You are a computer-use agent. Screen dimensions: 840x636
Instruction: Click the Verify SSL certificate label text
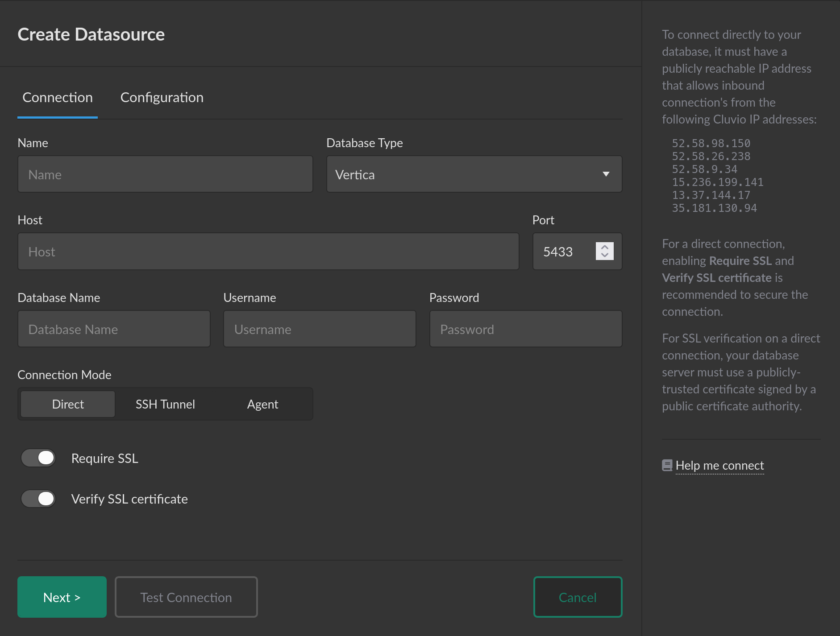[x=129, y=499]
